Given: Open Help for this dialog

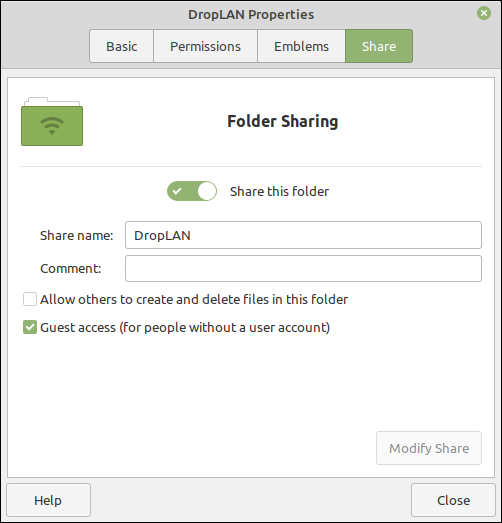Looking at the screenshot, I should point(48,500).
